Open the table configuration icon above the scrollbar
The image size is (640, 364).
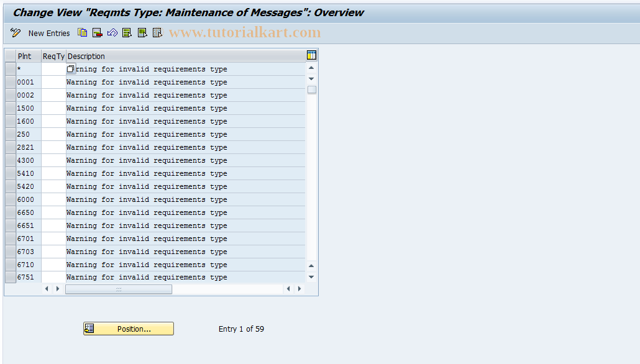311,55
